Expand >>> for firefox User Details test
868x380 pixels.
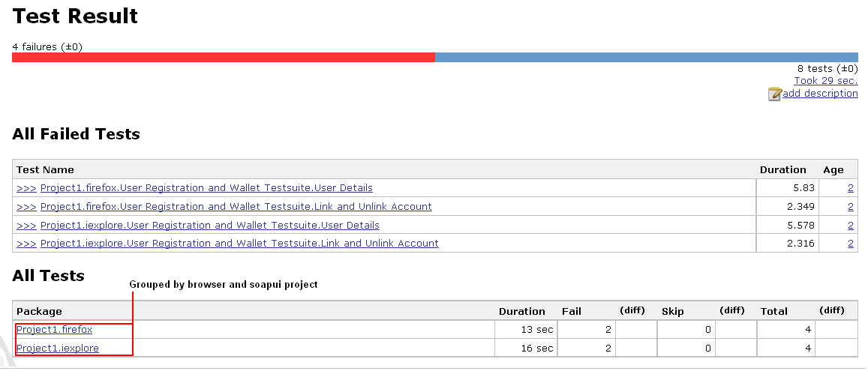(26, 188)
